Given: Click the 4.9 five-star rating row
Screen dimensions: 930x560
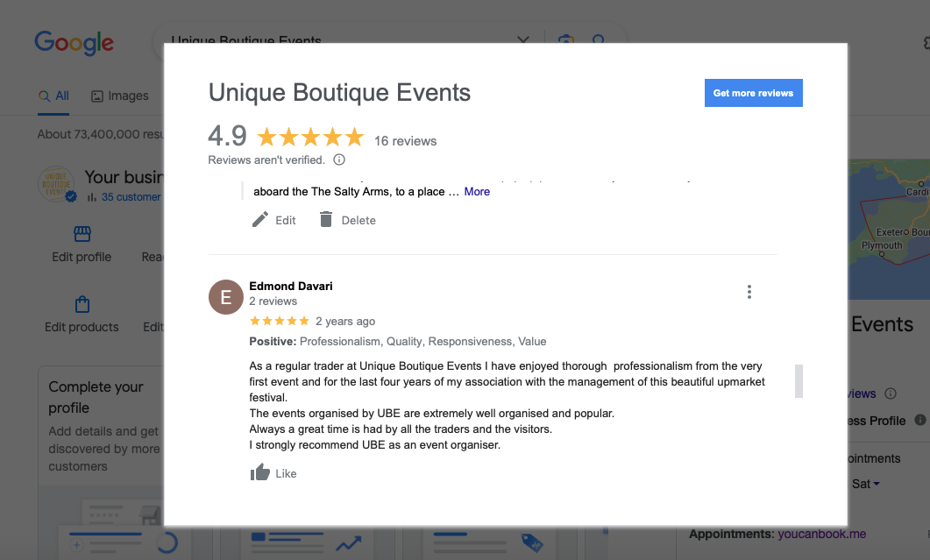Looking at the screenshot, I should coord(287,137).
